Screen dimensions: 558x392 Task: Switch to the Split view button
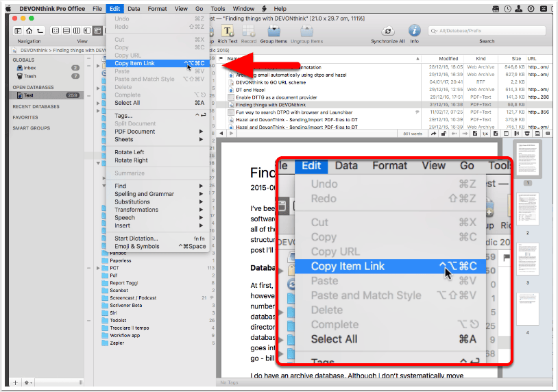tap(87, 31)
